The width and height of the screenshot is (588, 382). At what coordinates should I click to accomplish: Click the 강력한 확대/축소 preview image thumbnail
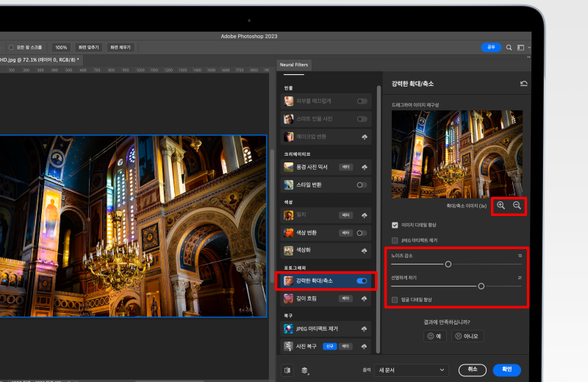pyautogui.click(x=457, y=154)
